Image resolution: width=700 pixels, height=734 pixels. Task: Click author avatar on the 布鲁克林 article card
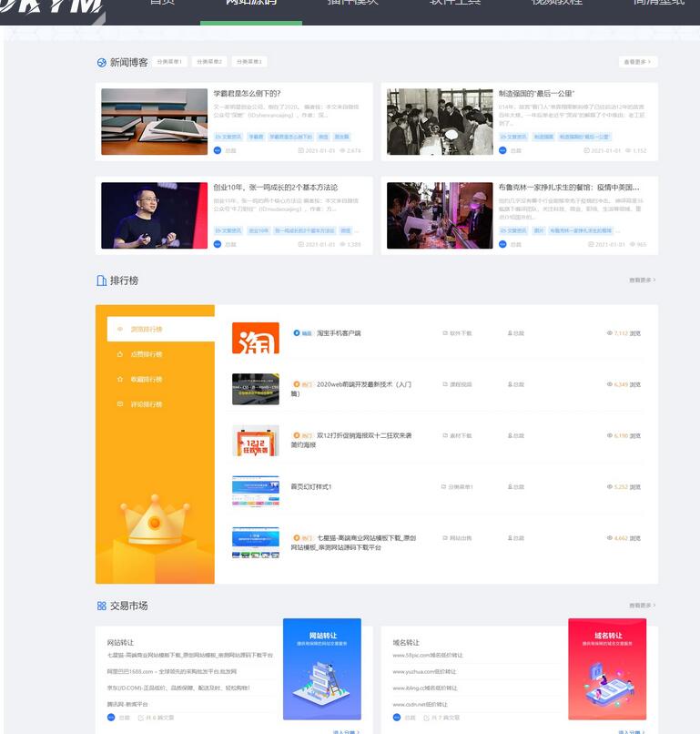tap(502, 244)
